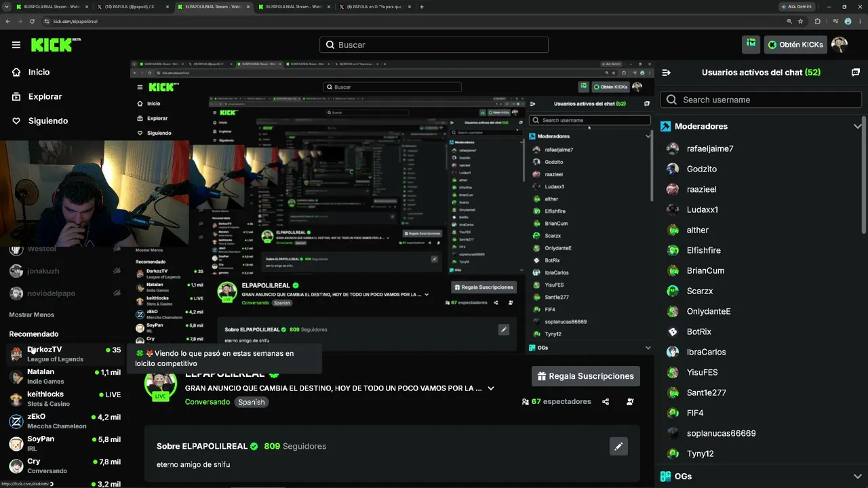
Task: Click the Obtén KICKs button
Action: 795,45
